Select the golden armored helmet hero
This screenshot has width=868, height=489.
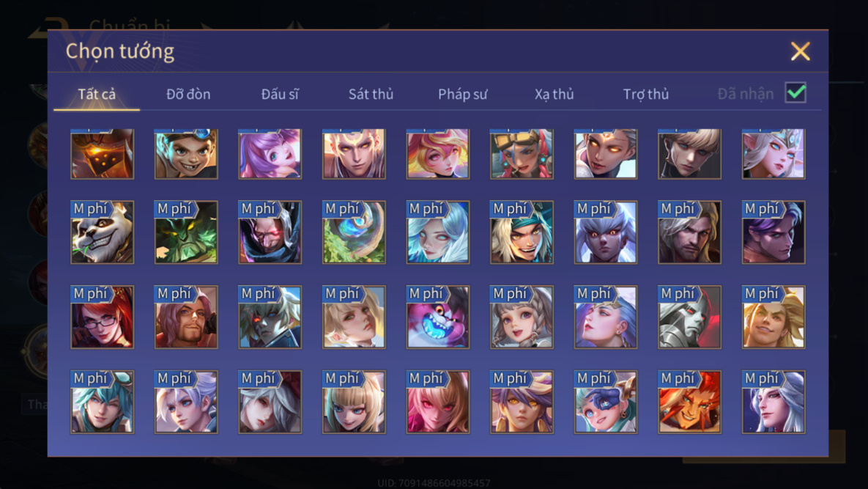pyautogui.click(x=102, y=154)
